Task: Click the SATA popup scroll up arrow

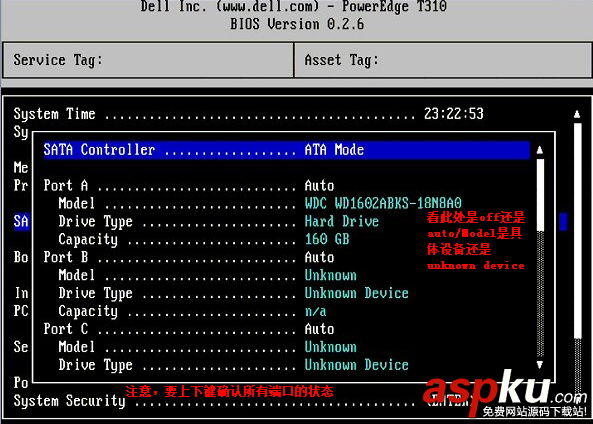Action: (x=540, y=150)
